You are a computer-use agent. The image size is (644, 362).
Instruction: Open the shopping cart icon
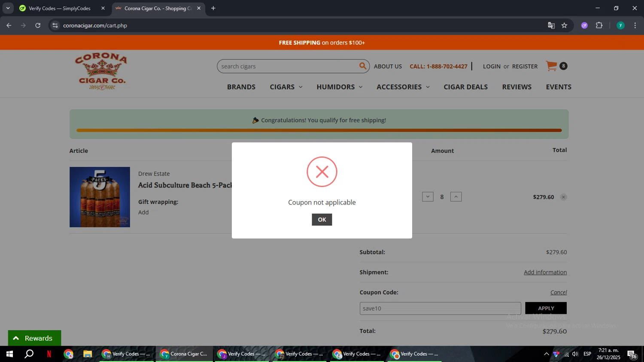(x=551, y=66)
